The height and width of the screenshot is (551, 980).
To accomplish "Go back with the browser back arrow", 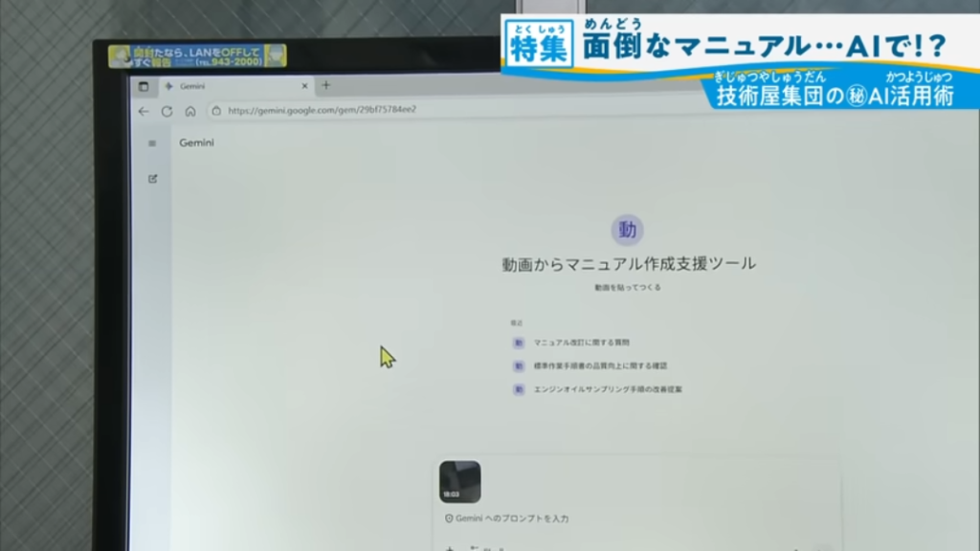I will pyautogui.click(x=144, y=111).
